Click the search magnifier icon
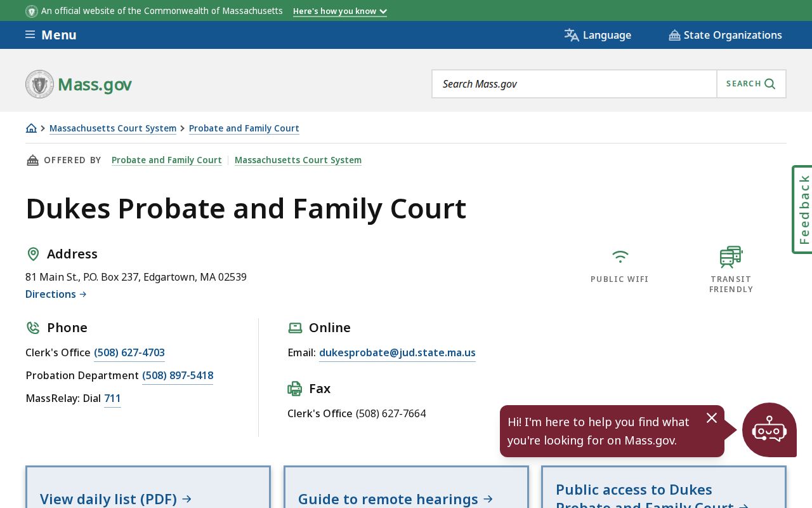This screenshot has width=812, height=508. pyautogui.click(x=770, y=84)
